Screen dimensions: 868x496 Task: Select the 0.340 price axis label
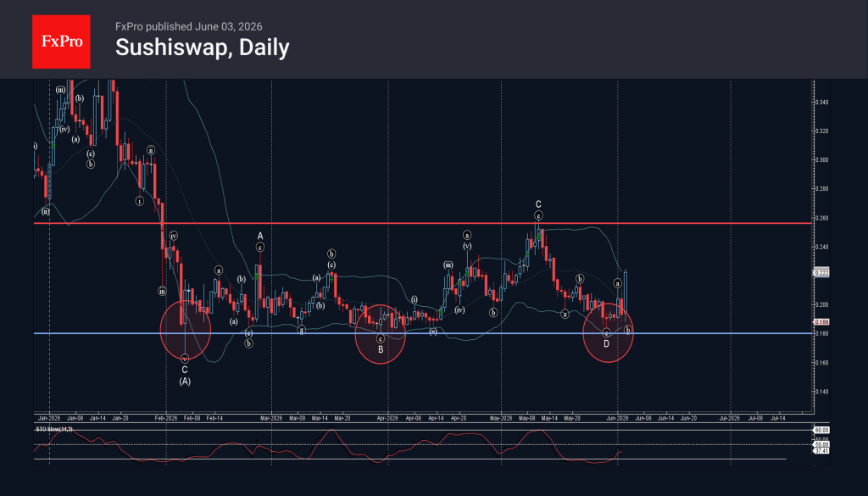(821, 103)
